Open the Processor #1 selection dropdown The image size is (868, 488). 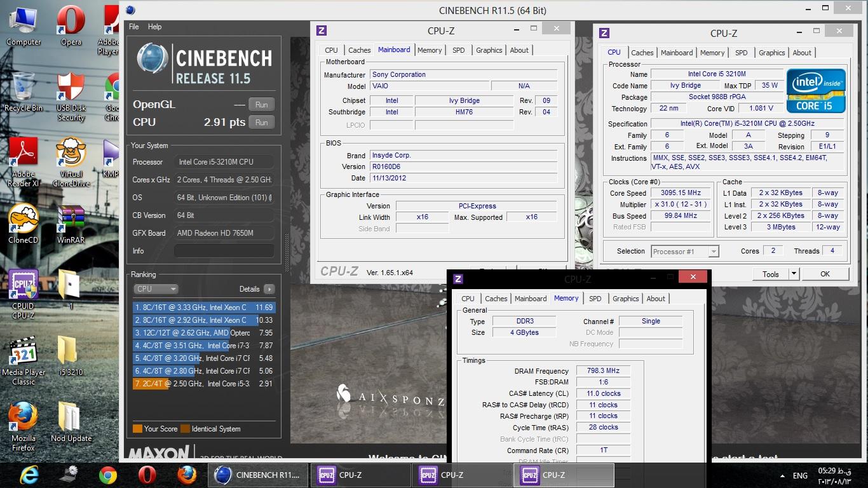point(685,252)
